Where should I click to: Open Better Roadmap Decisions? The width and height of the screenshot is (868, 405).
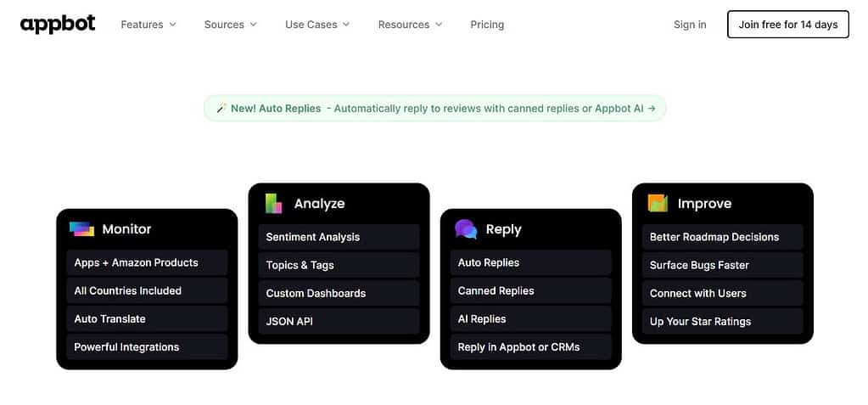722,237
